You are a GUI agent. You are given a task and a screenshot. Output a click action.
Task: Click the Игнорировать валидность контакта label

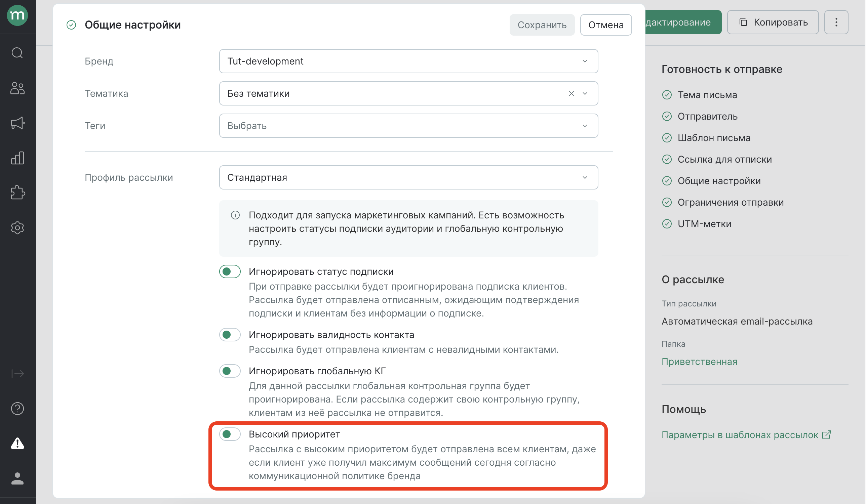pyautogui.click(x=332, y=335)
